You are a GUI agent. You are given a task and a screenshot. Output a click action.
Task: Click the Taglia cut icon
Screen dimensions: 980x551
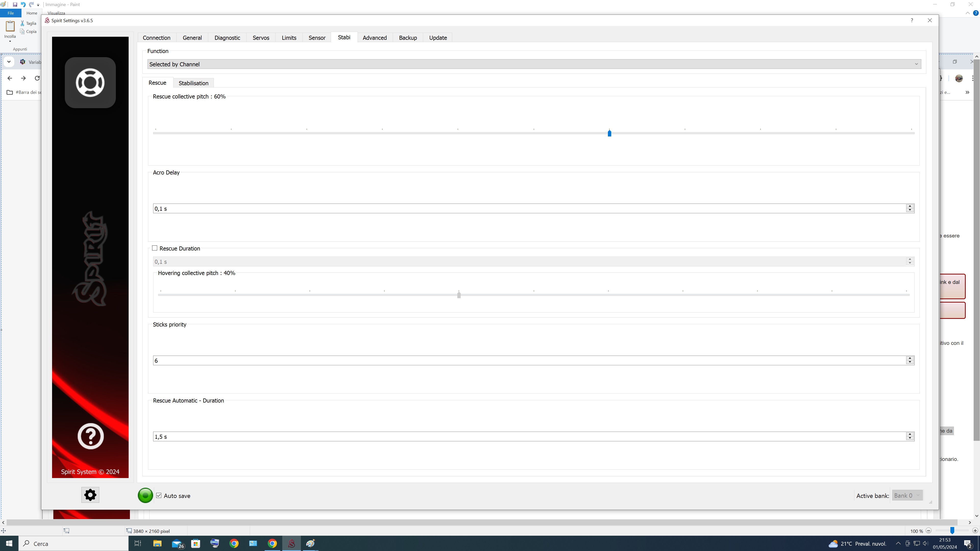pyautogui.click(x=22, y=23)
